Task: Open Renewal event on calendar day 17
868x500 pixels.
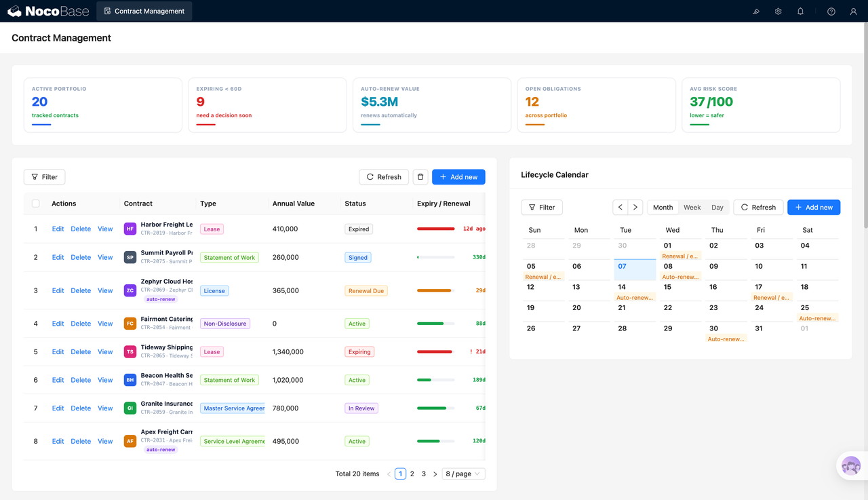Action: pyautogui.click(x=772, y=298)
